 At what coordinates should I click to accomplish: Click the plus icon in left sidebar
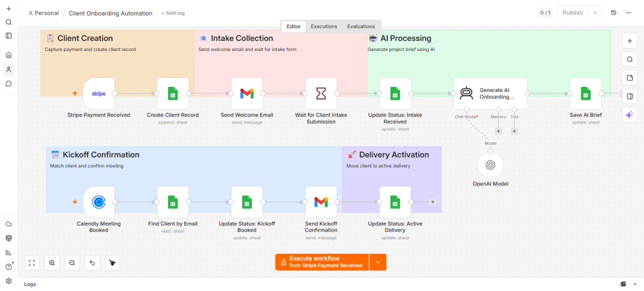pos(9,9)
